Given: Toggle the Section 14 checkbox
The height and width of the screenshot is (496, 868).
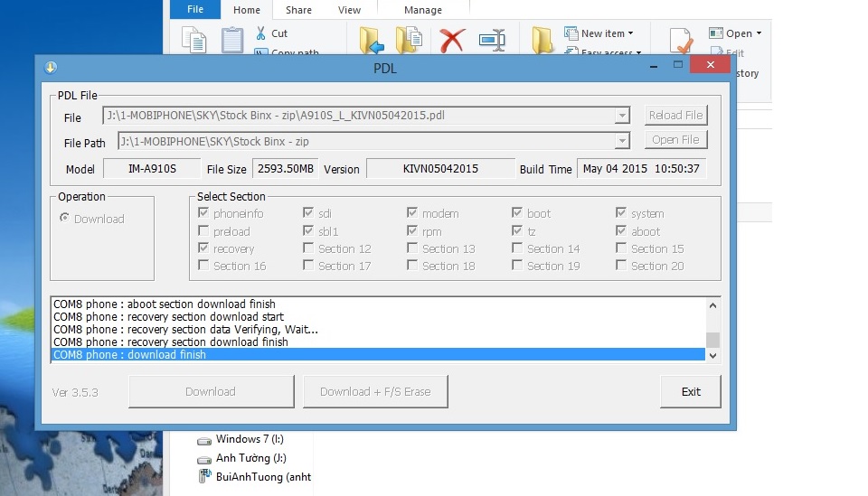Looking at the screenshot, I should click(x=517, y=248).
